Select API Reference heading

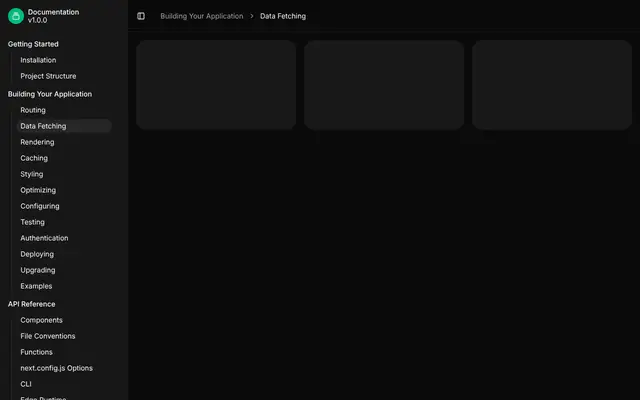pyautogui.click(x=31, y=304)
